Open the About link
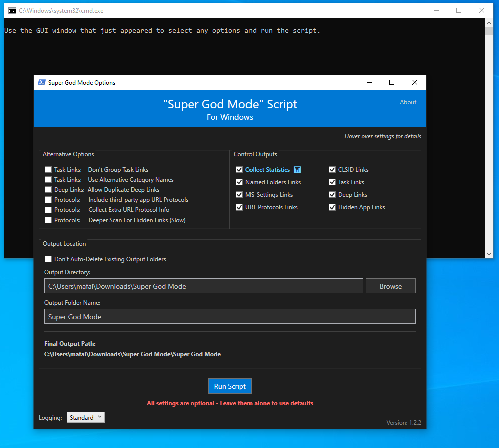This screenshot has width=499, height=448. tap(408, 102)
